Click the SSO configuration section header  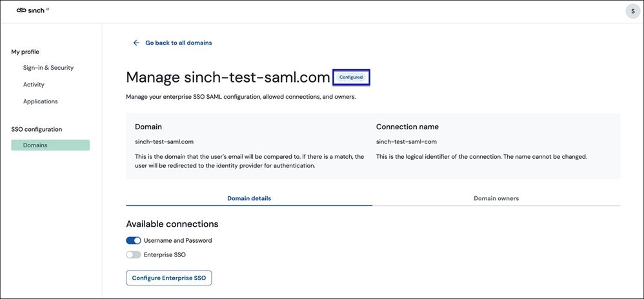(37, 129)
